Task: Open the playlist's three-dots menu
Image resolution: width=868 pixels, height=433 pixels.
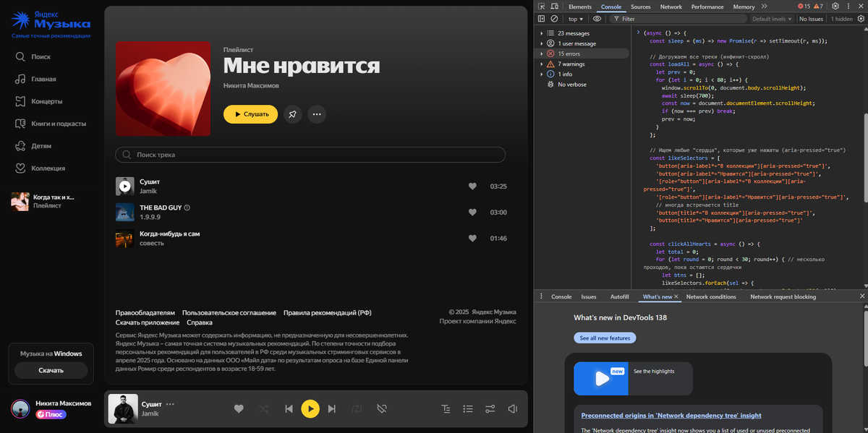Action: (x=317, y=114)
